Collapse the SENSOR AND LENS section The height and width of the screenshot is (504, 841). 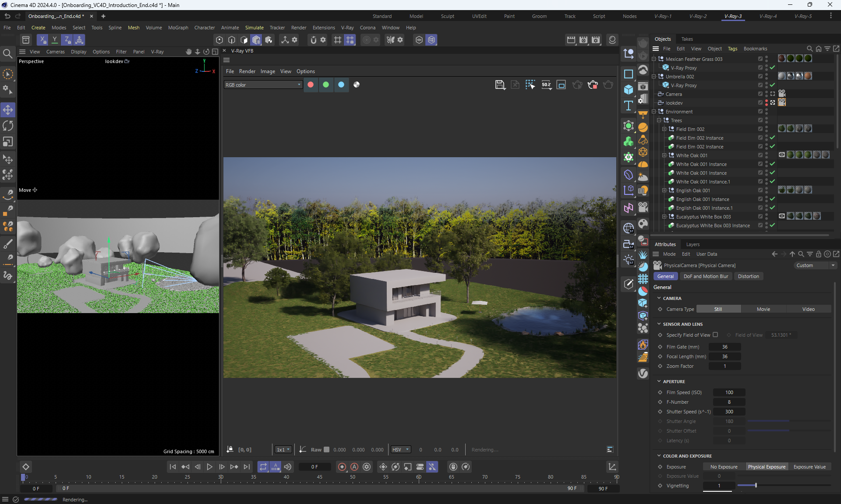click(659, 324)
